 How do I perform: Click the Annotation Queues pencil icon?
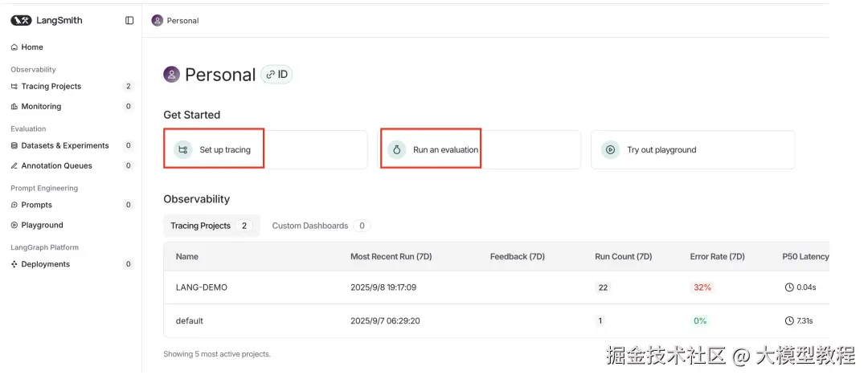(x=14, y=165)
